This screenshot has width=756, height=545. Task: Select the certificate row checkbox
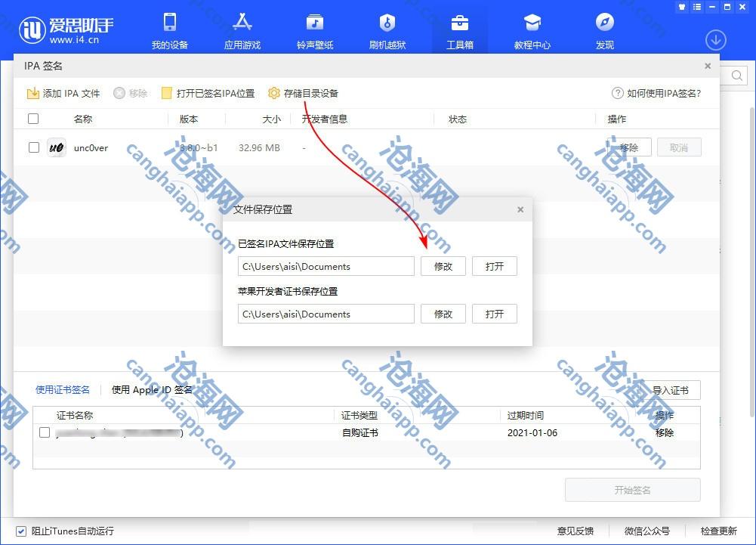pos(45,432)
